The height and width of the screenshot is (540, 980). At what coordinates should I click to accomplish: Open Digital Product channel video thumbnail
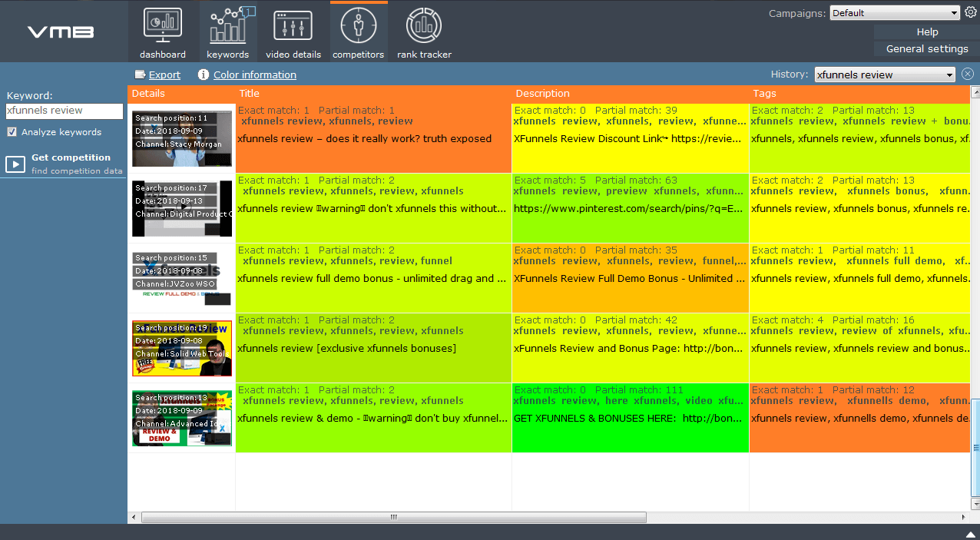tap(182, 208)
